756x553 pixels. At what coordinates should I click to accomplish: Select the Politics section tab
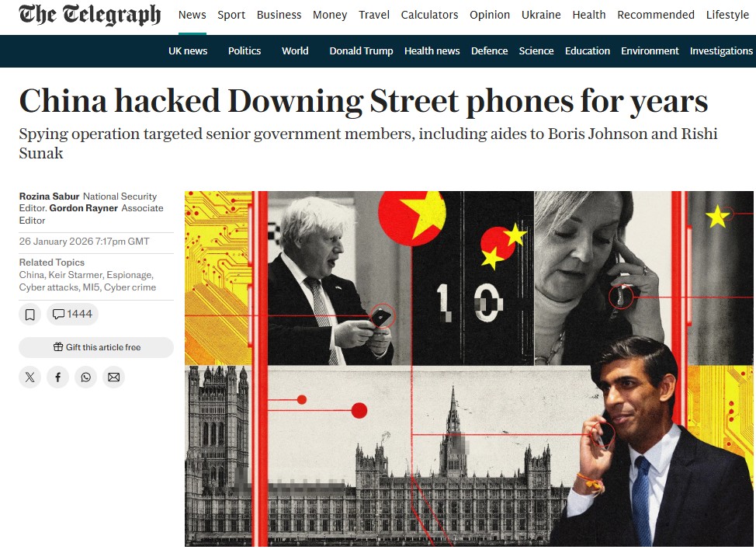click(244, 50)
